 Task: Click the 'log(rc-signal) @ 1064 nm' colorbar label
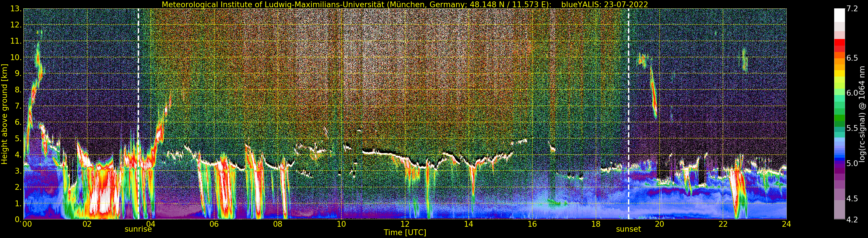862,114
